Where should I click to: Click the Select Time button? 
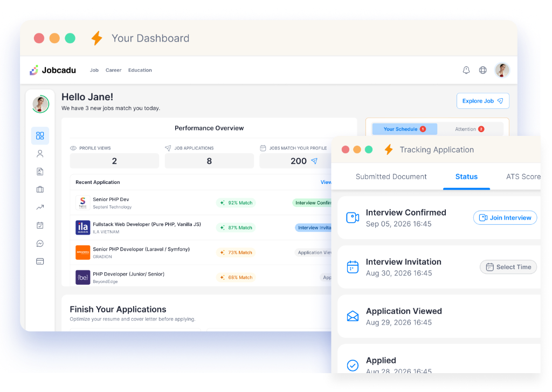[508, 267]
